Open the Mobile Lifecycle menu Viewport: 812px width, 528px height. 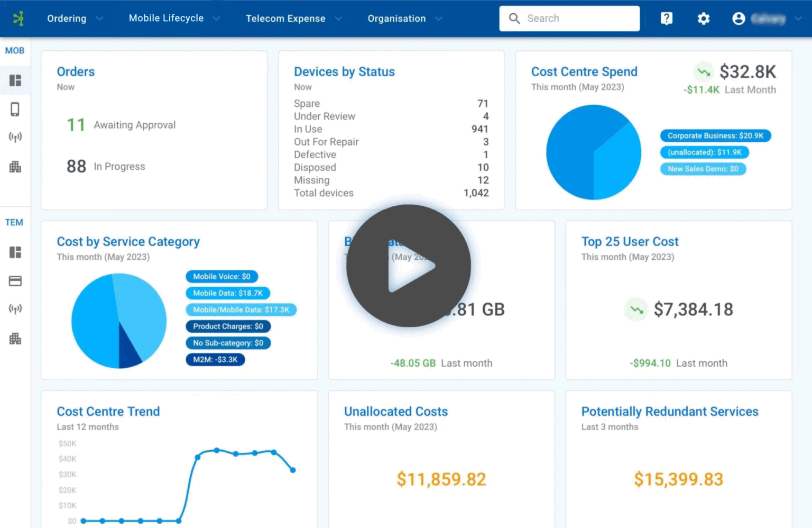166,18
